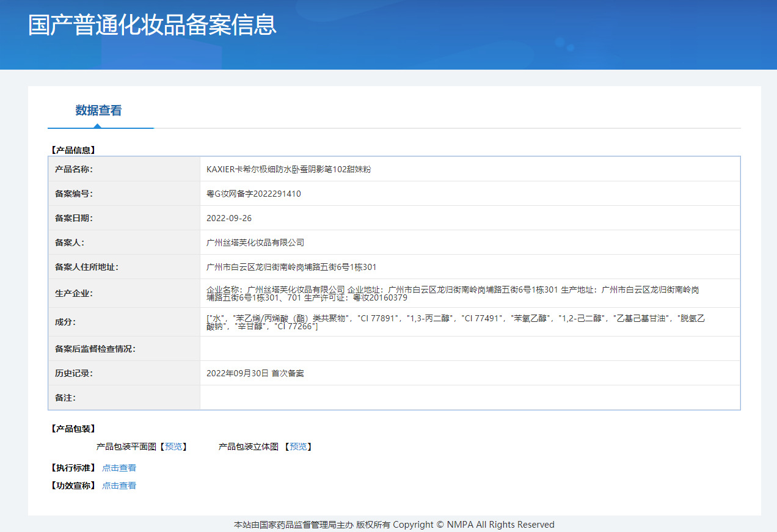777x532 pixels.
Task: Click the 生产企业 details cell text
Action: pos(452,294)
